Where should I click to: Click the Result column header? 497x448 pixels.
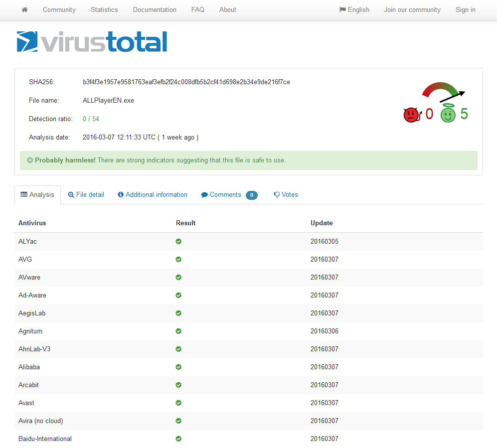(x=186, y=223)
